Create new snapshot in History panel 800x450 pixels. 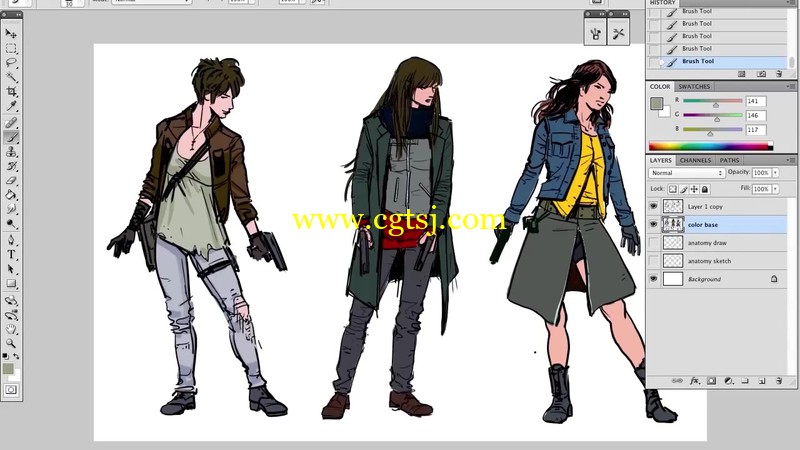pos(761,74)
